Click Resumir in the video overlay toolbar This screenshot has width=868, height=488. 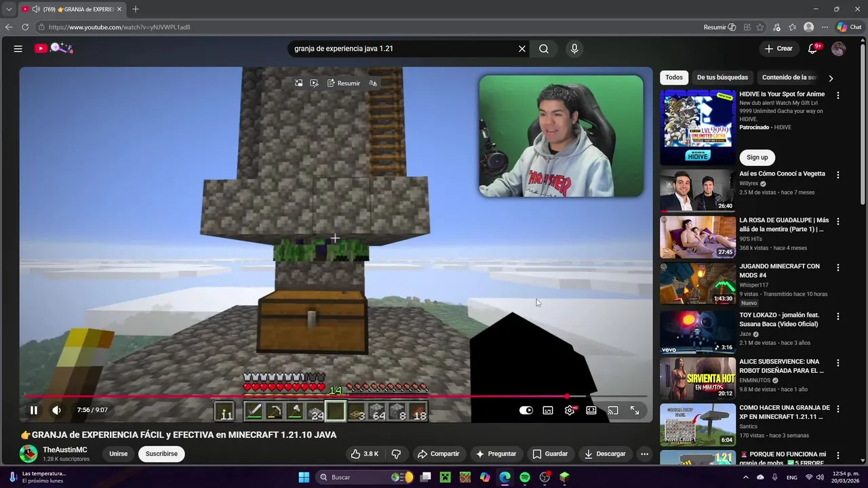[x=344, y=83]
